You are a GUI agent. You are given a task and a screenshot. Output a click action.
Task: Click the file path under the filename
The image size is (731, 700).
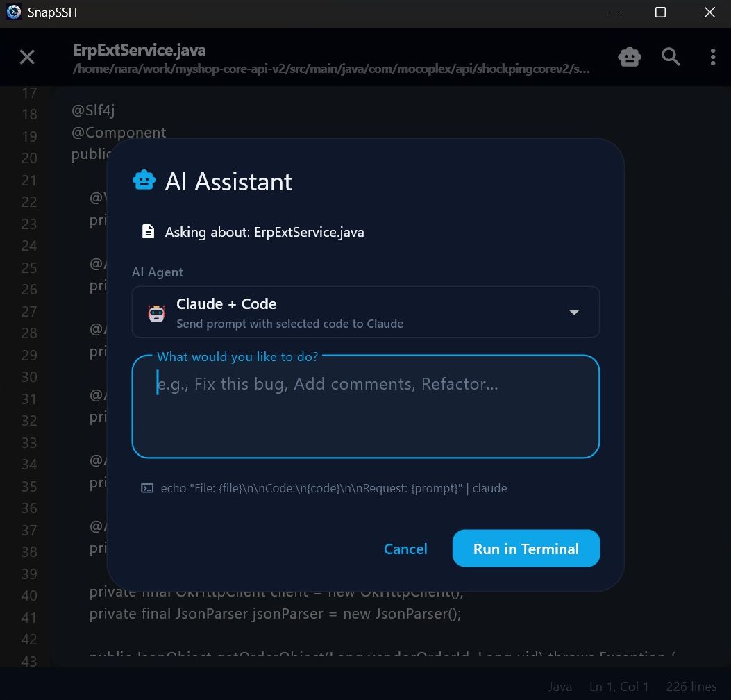pos(331,69)
